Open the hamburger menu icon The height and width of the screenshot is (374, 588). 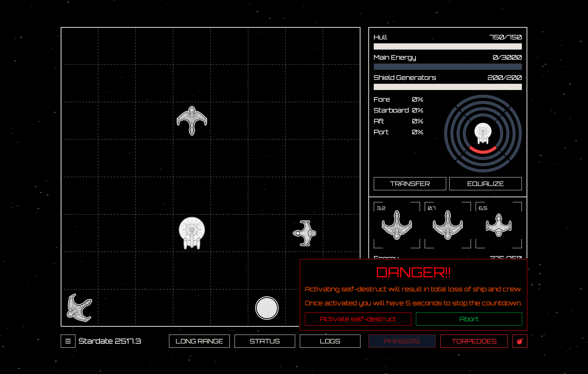pos(68,341)
